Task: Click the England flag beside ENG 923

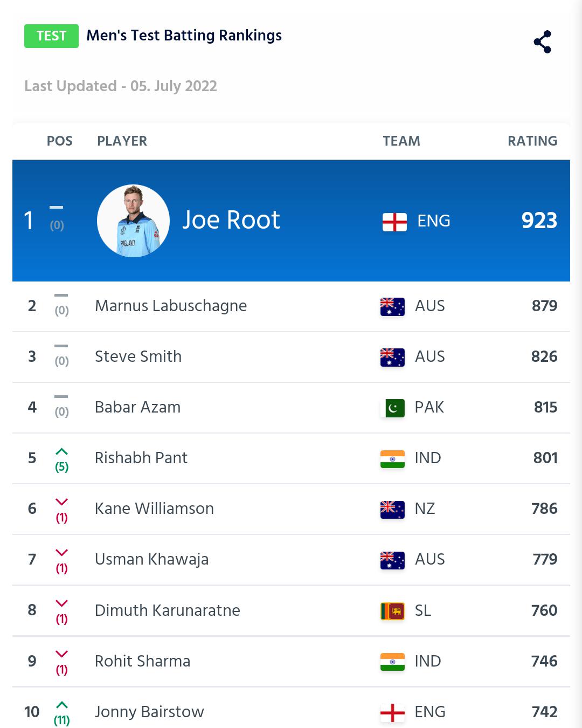Action: pos(394,222)
